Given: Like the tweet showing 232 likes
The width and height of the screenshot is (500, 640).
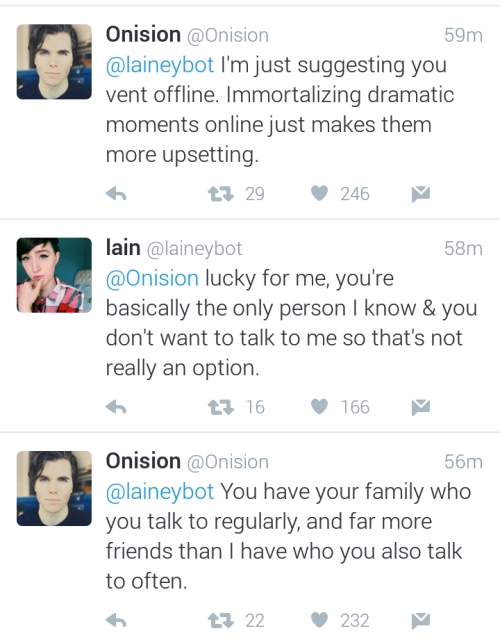Looking at the screenshot, I should pos(319,620).
